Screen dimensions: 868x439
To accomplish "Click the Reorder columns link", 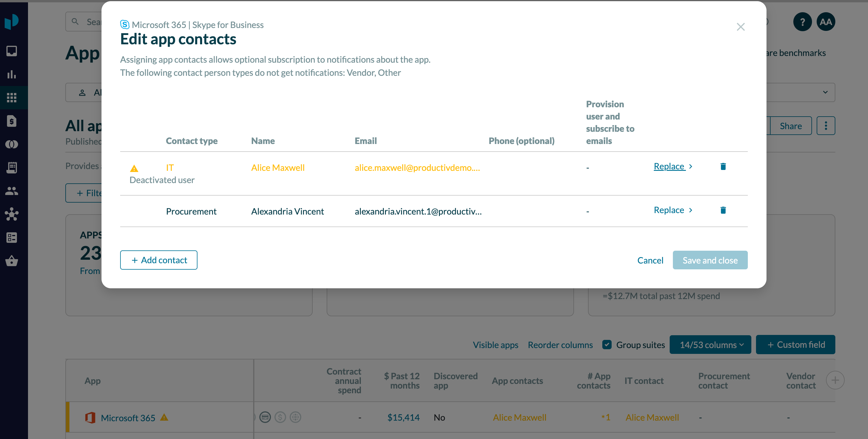I will pyautogui.click(x=560, y=345).
